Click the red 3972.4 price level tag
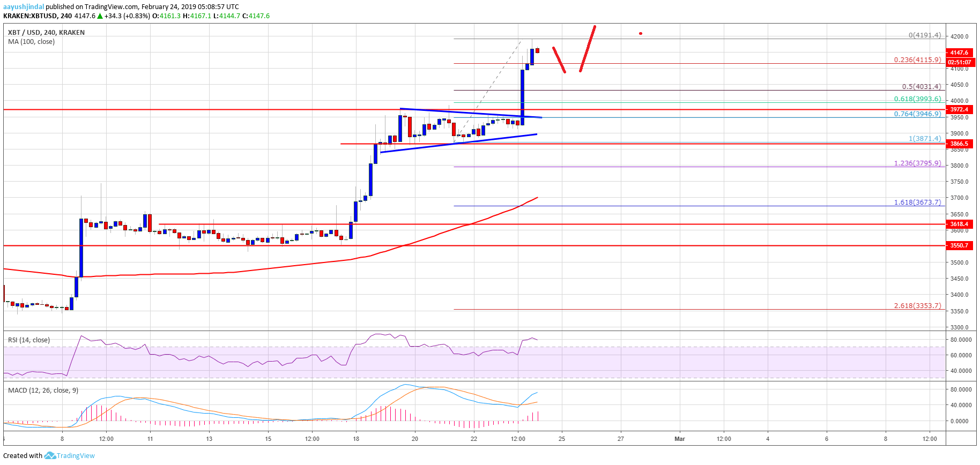Image resolution: width=980 pixels, height=465 pixels. (959, 109)
